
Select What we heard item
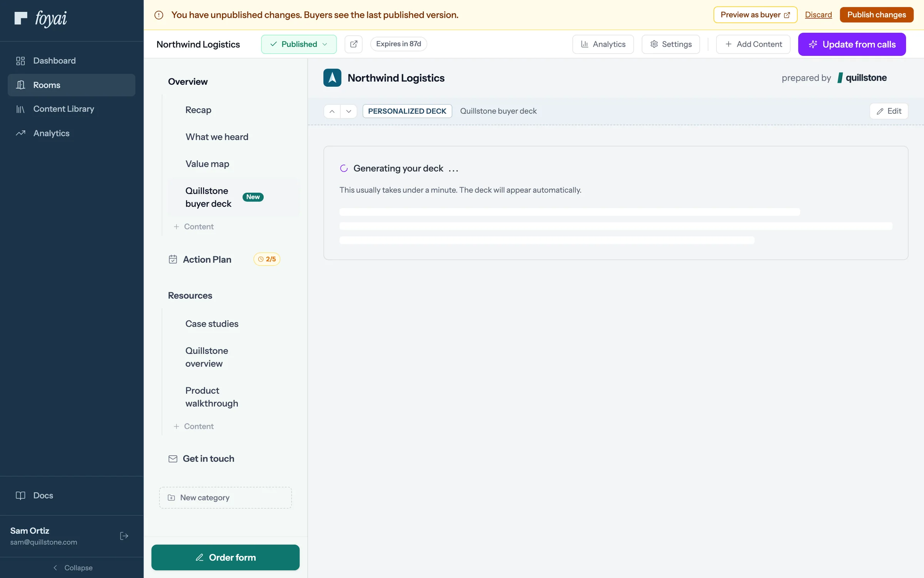pyautogui.click(x=234, y=137)
